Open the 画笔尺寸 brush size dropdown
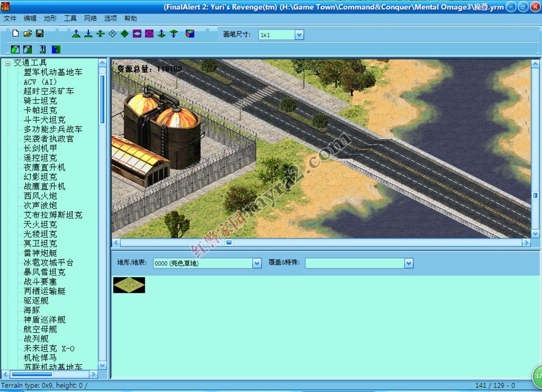542x392 pixels. (299, 35)
